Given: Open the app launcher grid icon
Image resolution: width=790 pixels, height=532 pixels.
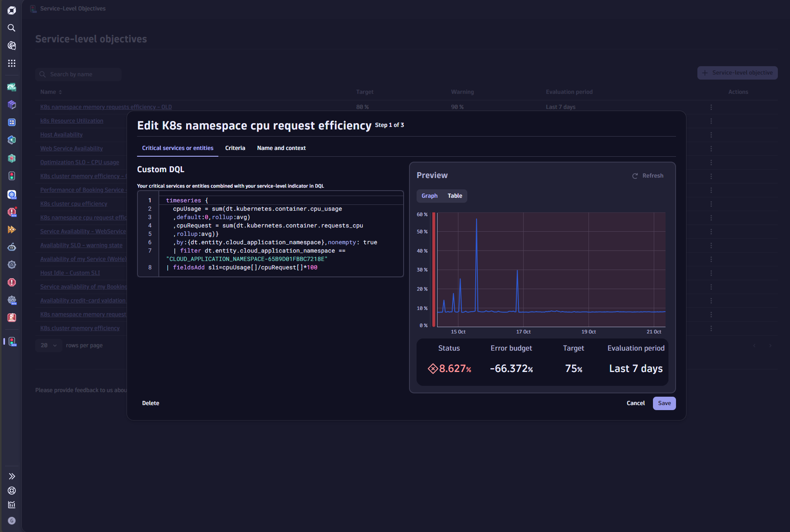Looking at the screenshot, I should (12, 63).
